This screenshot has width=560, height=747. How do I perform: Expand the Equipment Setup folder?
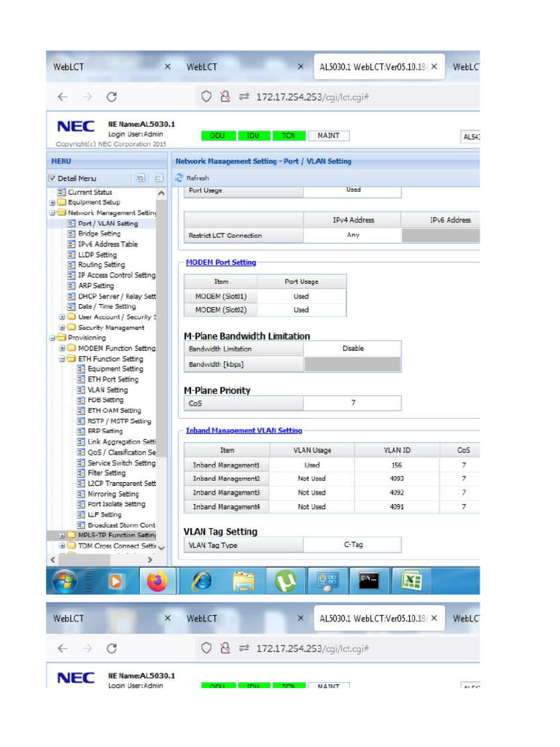click(52, 203)
